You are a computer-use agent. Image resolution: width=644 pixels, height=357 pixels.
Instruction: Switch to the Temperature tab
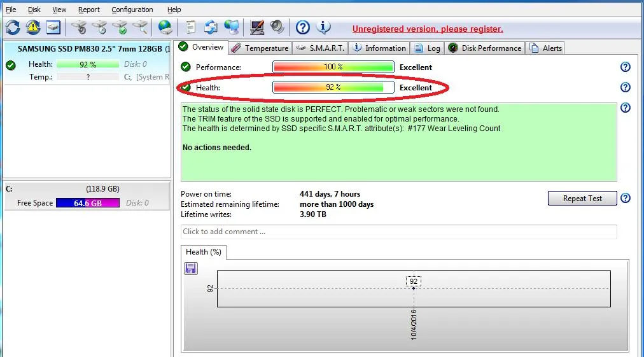click(260, 48)
